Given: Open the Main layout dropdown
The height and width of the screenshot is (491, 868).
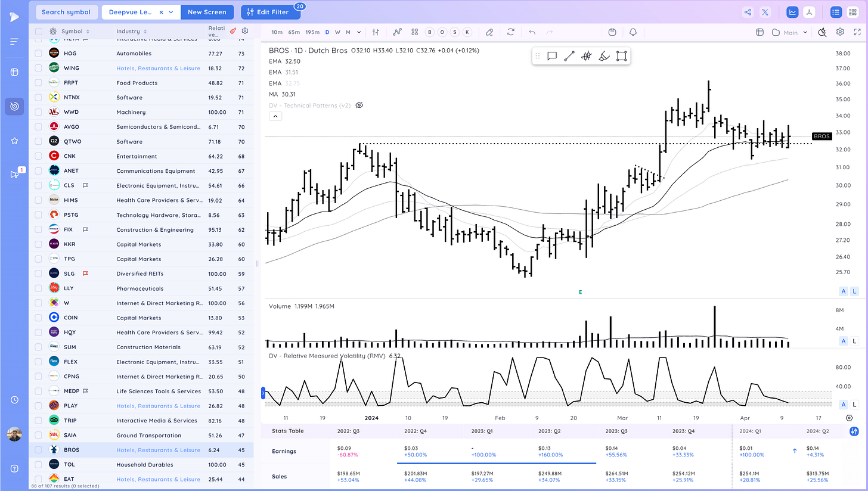Looking at the screenshot, I should [790, 32].
